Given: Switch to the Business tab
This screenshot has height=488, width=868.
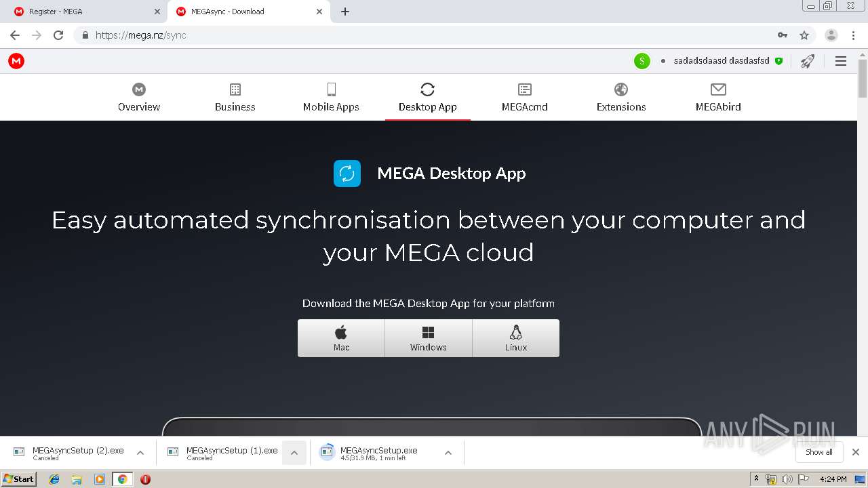Looking at the screenshot, I should pyautogui.click(x=235, y=98).
